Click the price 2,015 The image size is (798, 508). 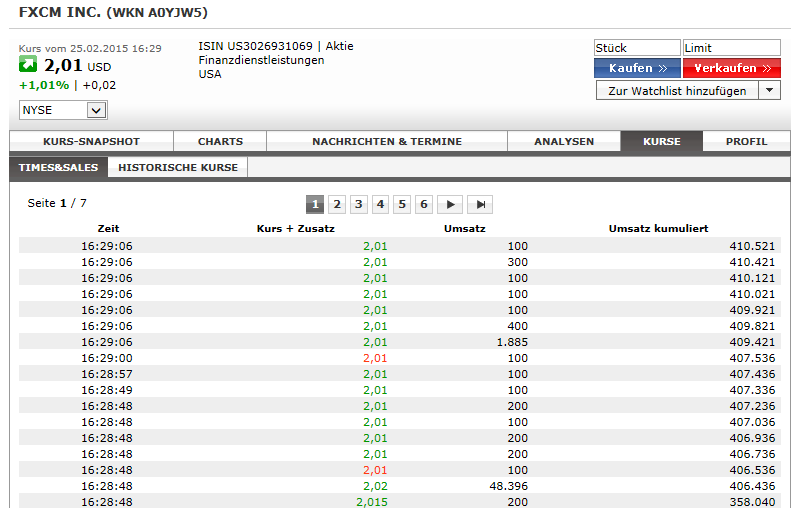pos(372,502)
